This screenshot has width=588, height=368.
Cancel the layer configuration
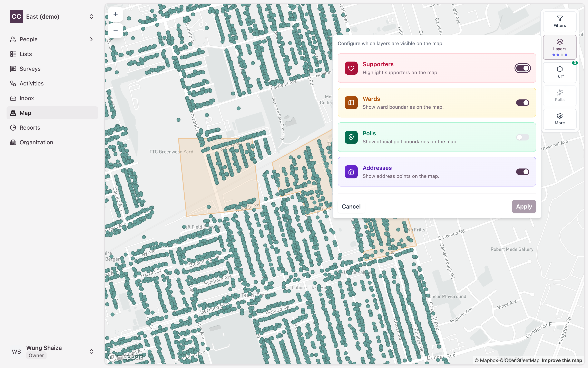tap(351, 206)
